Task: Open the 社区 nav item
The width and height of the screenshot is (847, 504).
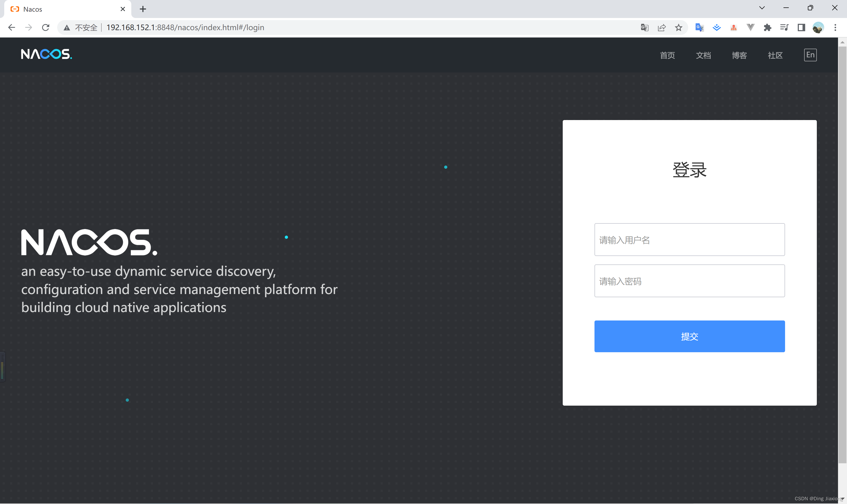Action: click(x=775, y=55)
